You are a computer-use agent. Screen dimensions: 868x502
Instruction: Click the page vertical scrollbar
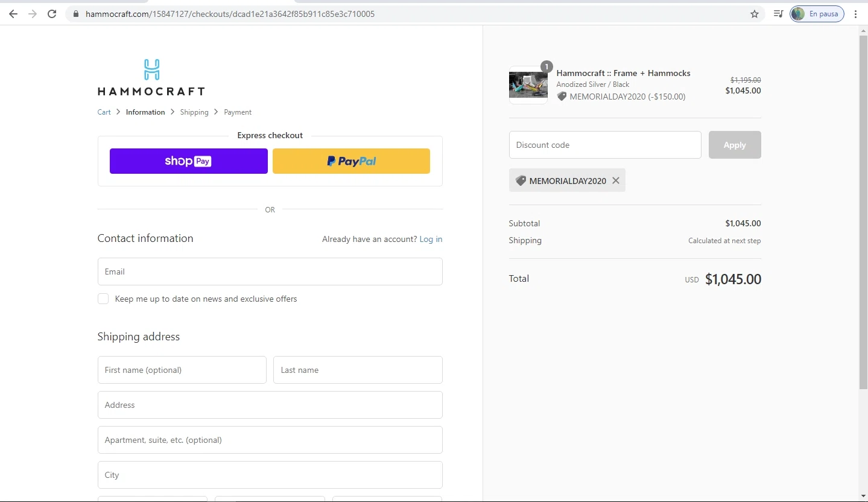(x=863, y=211)
